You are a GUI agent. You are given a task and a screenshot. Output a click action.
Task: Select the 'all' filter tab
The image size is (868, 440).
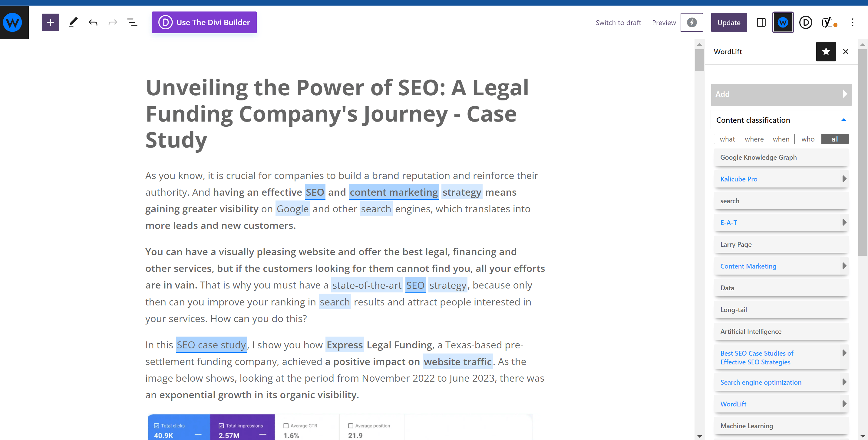(835, 139)
